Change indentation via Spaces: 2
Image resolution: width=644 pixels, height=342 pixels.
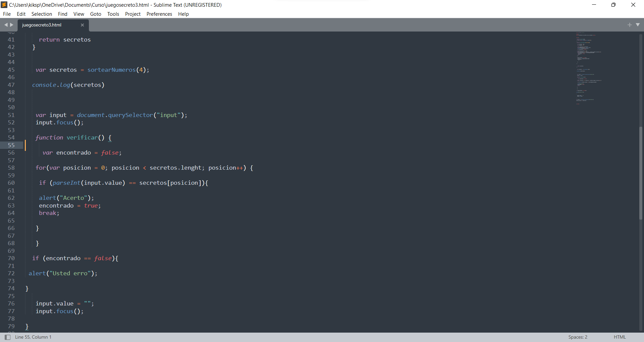click(578, 337)
